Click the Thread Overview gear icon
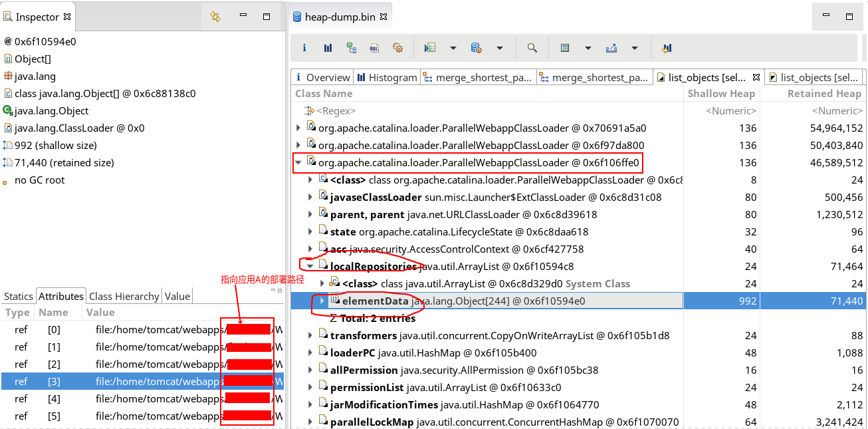Image resolution: width=868 pixels, height=429 pixels. coord(397,48)
